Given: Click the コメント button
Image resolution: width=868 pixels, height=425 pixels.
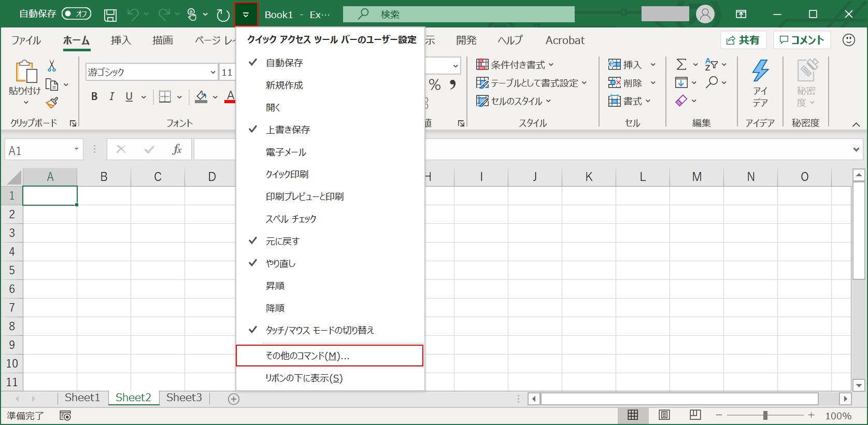Looking at the screenshot, I should [802, 40].
